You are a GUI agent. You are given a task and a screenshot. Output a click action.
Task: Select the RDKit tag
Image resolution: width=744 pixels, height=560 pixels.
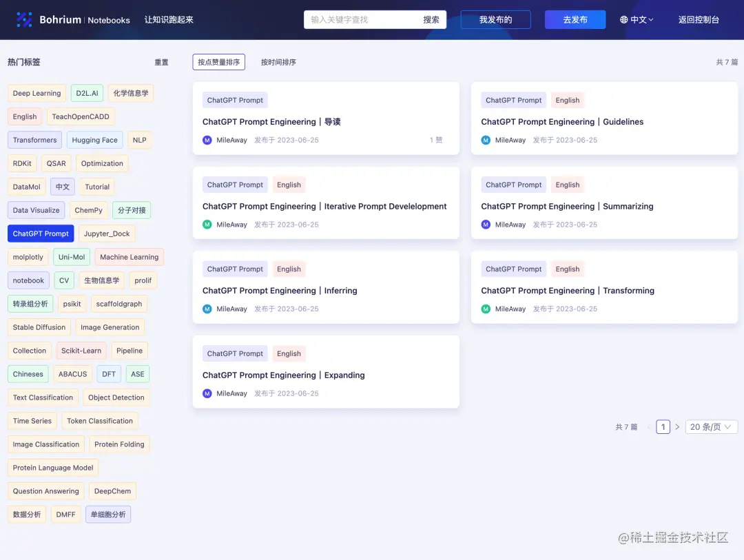point(22,163)
